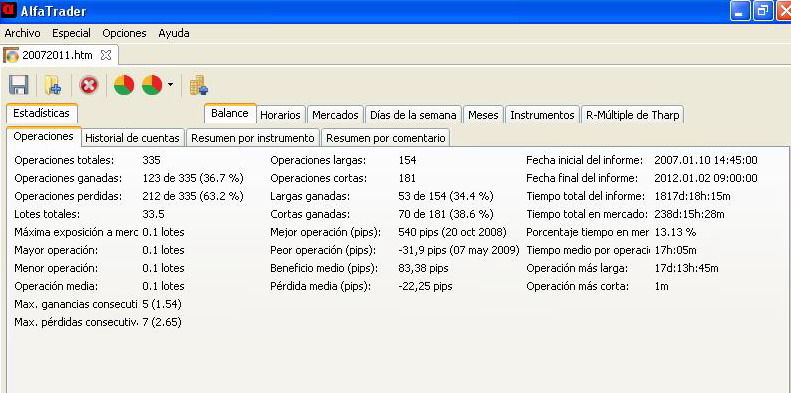Open the Resumen por comentario sub-tab

(386, 138)
